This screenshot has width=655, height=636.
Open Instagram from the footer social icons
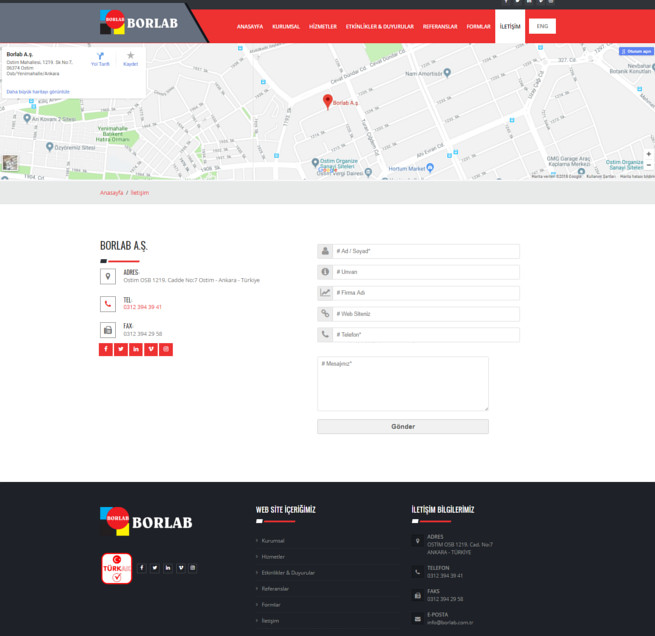point(193,568)
